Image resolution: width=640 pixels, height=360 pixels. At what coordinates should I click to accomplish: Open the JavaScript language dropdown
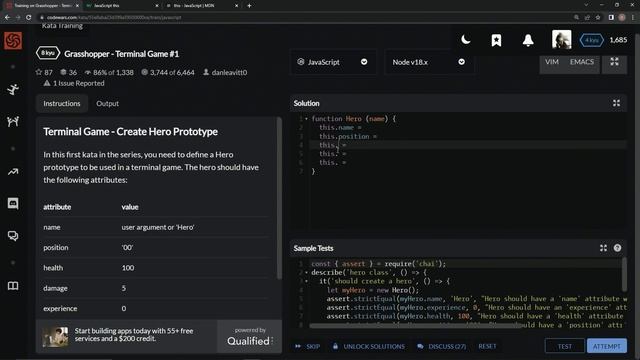point(333,62)
